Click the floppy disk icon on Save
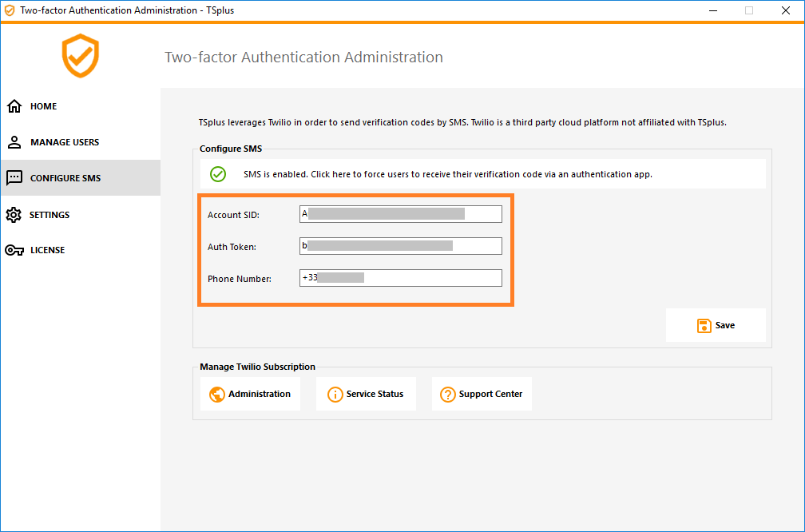 704,325
